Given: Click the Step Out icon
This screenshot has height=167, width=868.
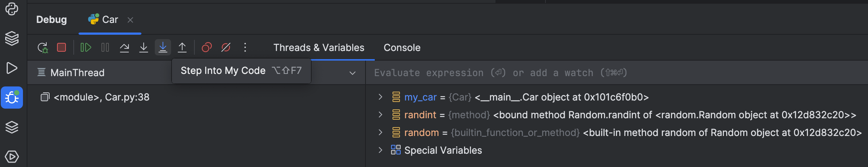Looking at the screenshot, I should (x=182, y=48).
